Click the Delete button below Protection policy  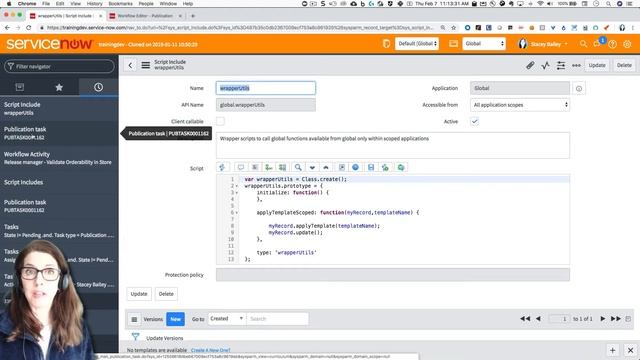[x=166, y=294]
